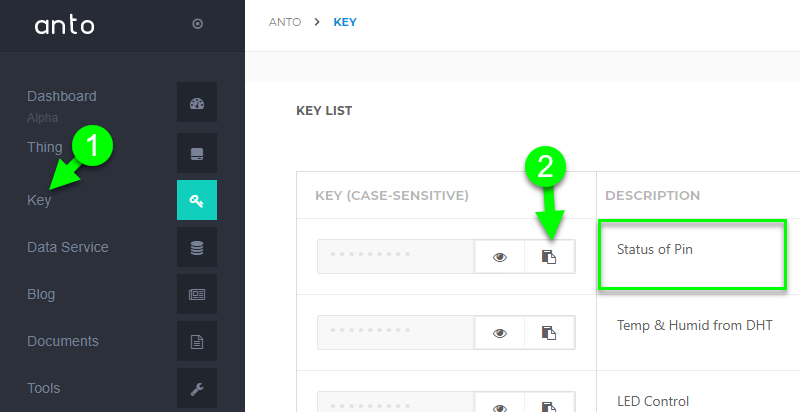The width and height of the screenshot is (800, 412).
Task: Reveal the Status of Pin key
Action: [500, 257]
